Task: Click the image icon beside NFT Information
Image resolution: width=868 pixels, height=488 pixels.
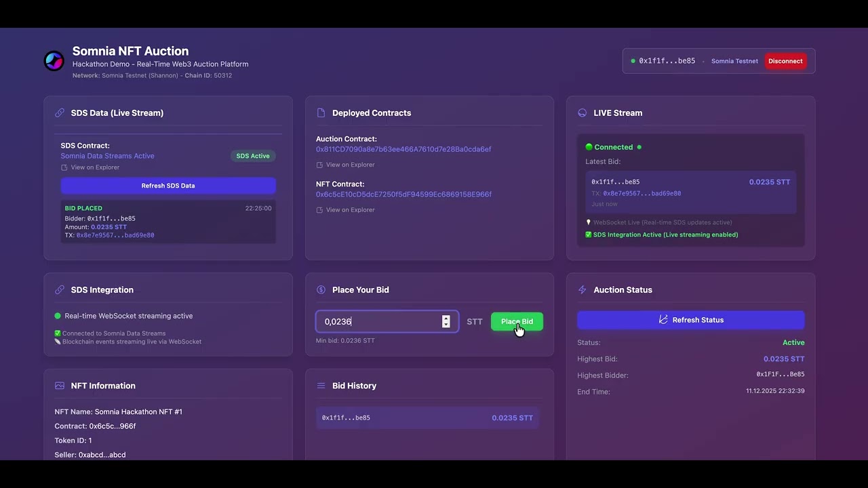Action: [60, 386]
